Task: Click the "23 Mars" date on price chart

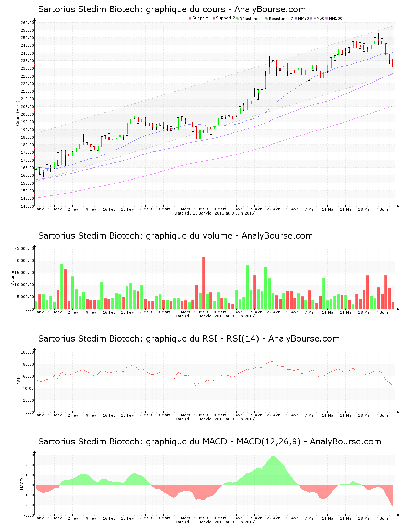Action: tap(201, 209)
